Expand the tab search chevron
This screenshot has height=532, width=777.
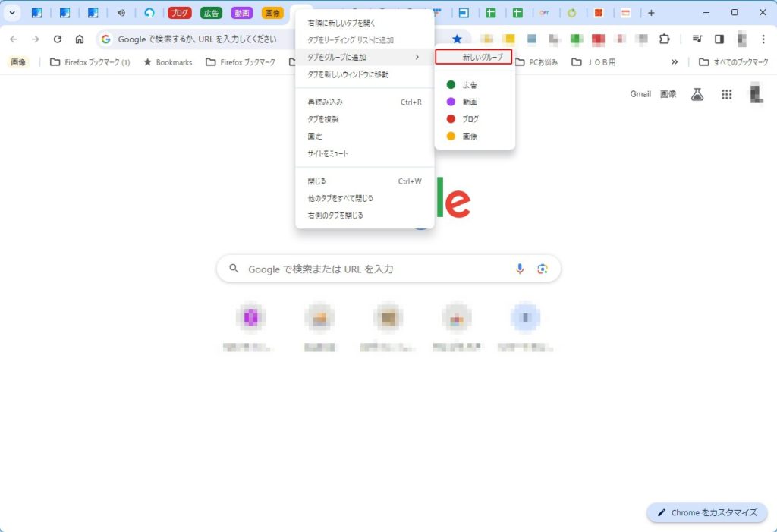point(12,13)
